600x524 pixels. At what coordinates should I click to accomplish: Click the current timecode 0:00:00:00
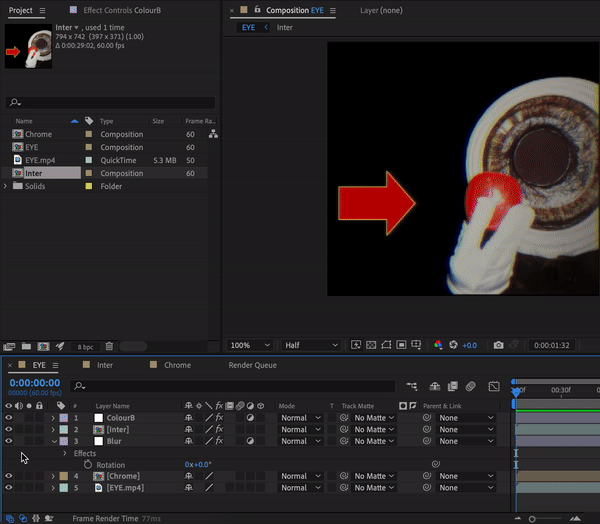click(34, 383)
